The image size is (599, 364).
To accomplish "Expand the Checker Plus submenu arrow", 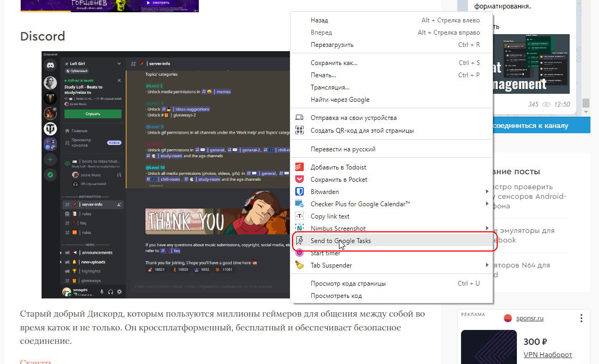I will pos(487,204).
